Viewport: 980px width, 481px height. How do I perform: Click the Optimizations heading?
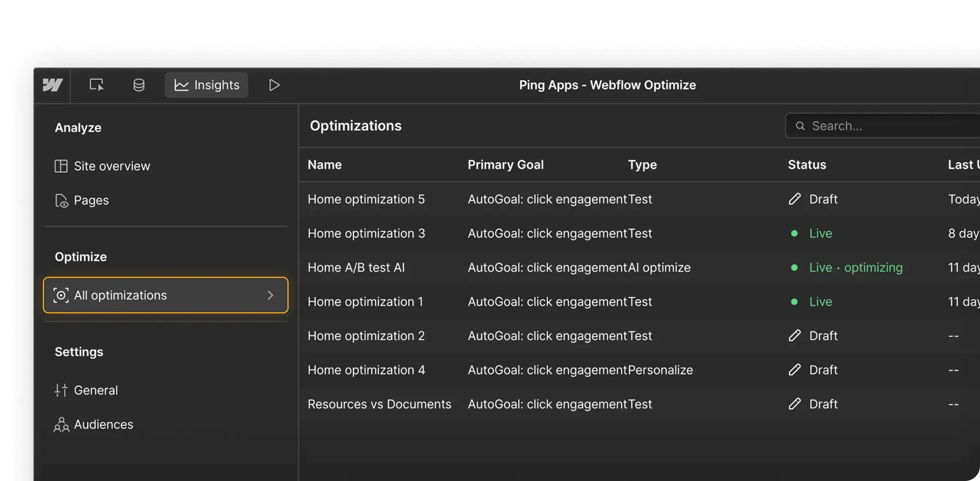pyautogui.click(x=355, y=126)
